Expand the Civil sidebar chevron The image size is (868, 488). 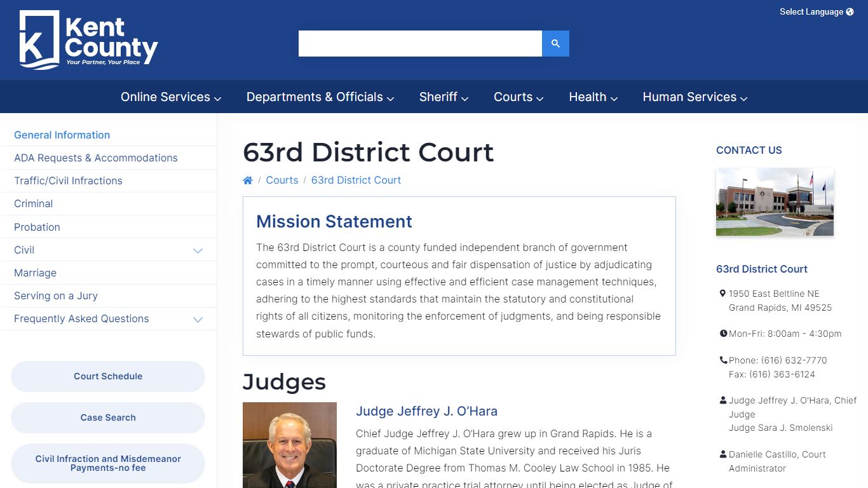coord(198,250)
